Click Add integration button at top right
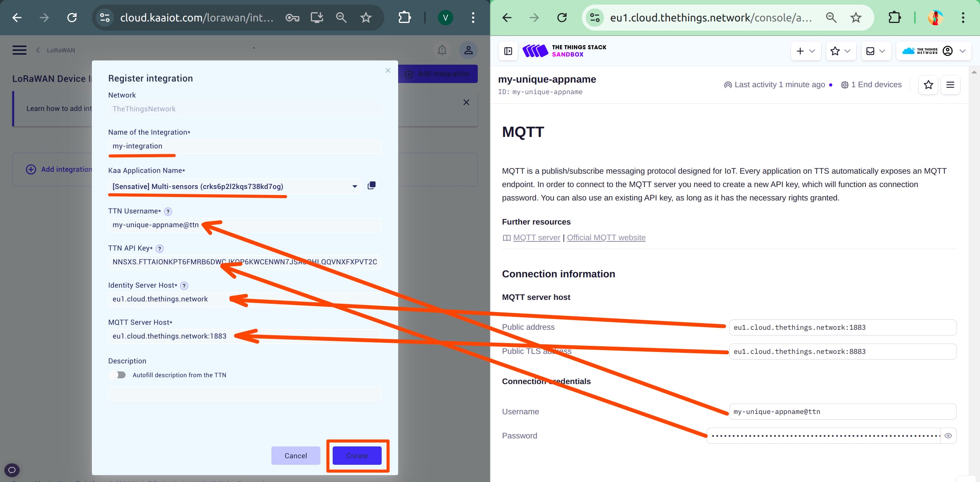Image resolution: width=980 pixels, height=482 pixels. click(438, 74)
